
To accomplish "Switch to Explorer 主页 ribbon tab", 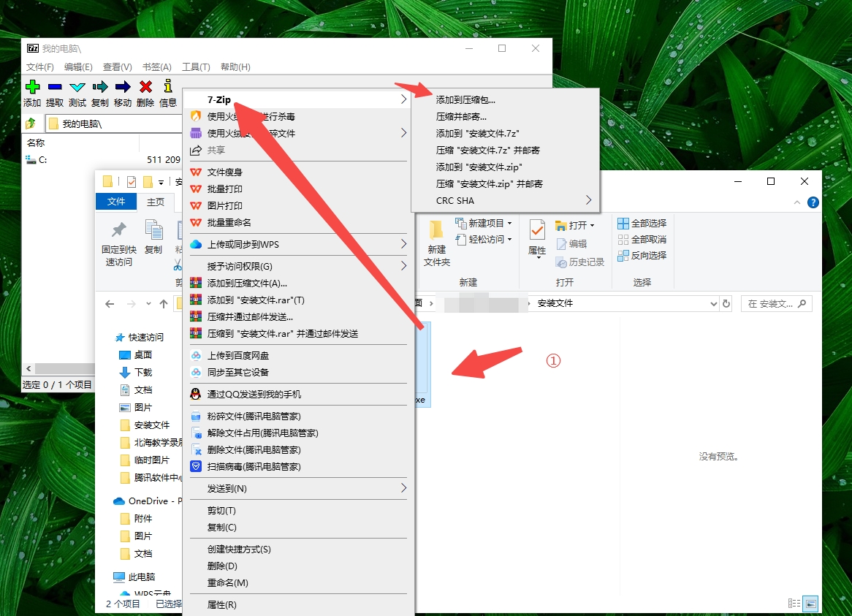I will coord(156,202).
